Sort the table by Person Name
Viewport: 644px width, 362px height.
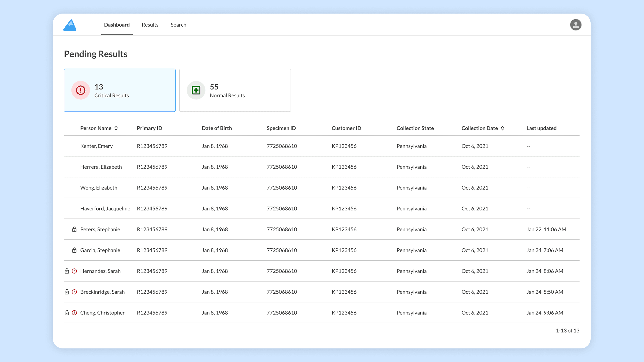tap(116, 128)
